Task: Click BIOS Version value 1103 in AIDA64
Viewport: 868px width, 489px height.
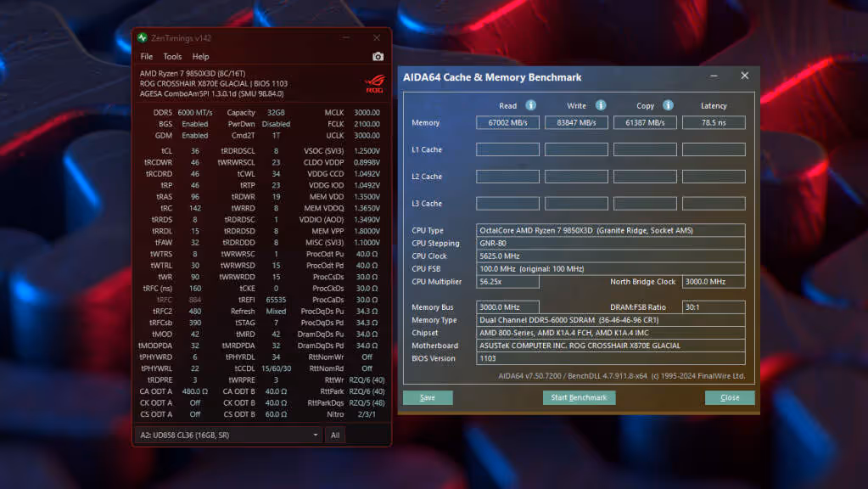Action: pyautogui.click(x=611, y=358)
